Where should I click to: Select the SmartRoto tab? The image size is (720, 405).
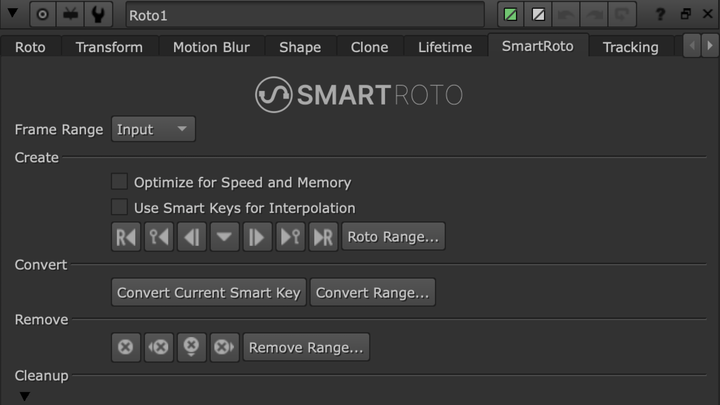pyautogui.click(x=538, y=46)
